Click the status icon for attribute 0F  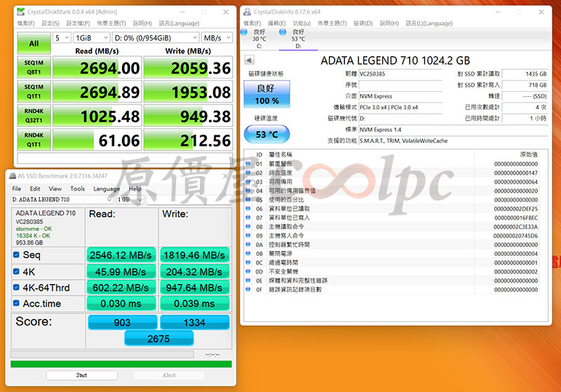[248, 290]
